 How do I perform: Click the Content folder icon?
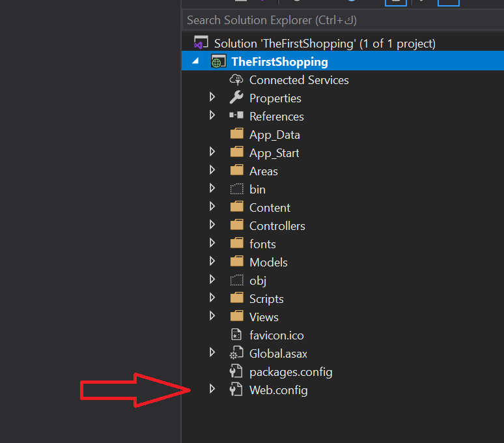click(x=237, y=207)
